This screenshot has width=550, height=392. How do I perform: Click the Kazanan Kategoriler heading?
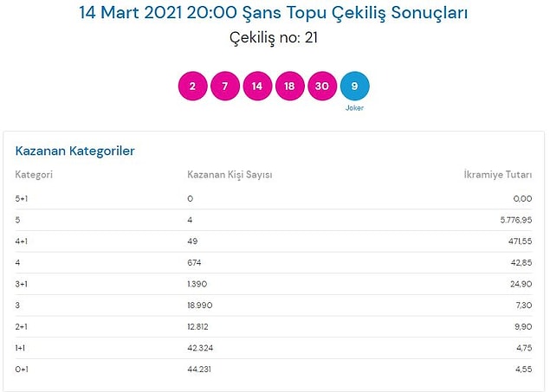coord(74,151)
